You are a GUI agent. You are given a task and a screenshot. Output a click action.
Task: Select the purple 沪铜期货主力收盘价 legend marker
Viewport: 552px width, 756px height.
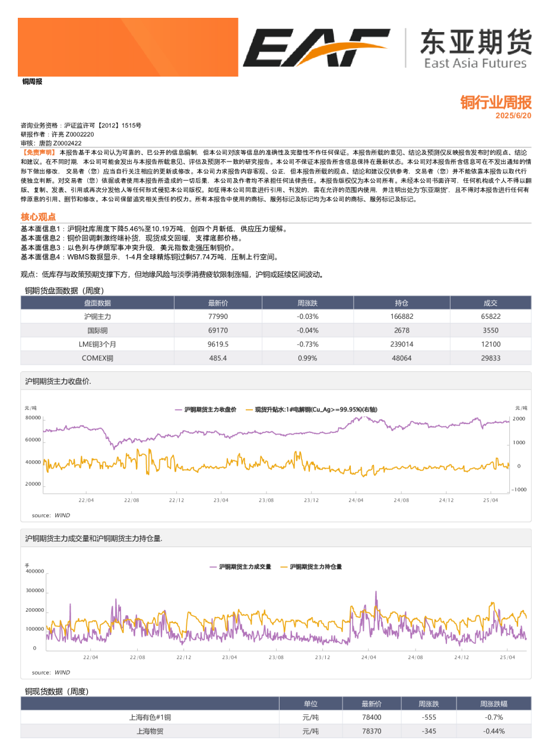coord(178,409)
